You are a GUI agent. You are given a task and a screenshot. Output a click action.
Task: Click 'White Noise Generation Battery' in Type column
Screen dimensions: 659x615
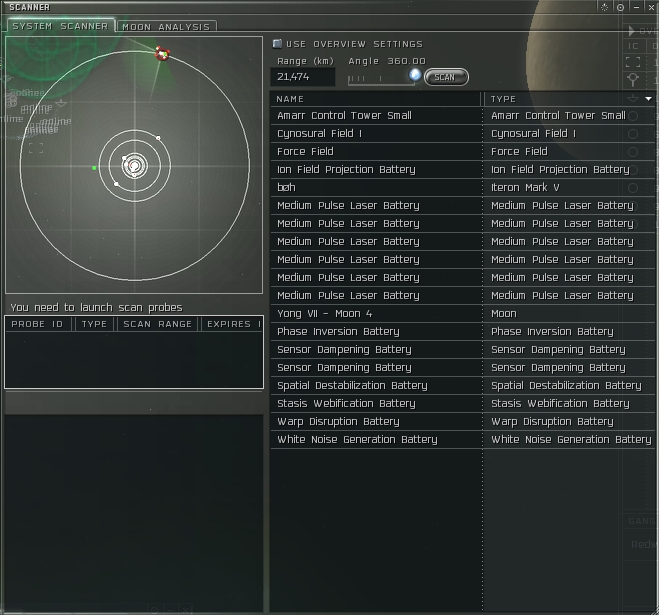pyautogui.click(x=571, y=440)
